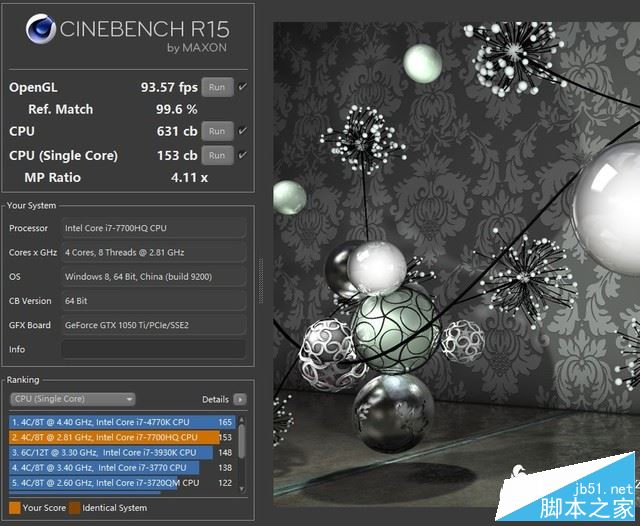This screenshot has width=640, height=526.
Task: Click the Info input field
Action: (x=153, y=349)
